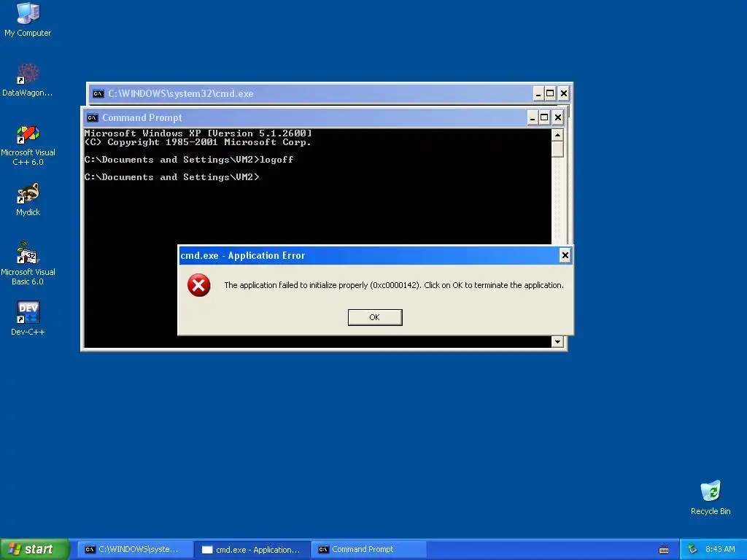This screenshot has height=560, width=747.
Task: Close the Command Prompt window
Action: (558, 117)
